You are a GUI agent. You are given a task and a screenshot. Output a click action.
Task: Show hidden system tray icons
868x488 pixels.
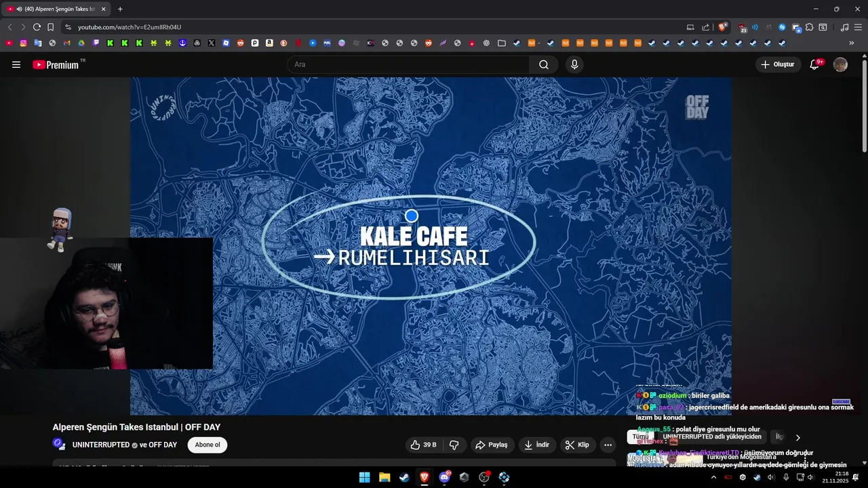[713, 477]
